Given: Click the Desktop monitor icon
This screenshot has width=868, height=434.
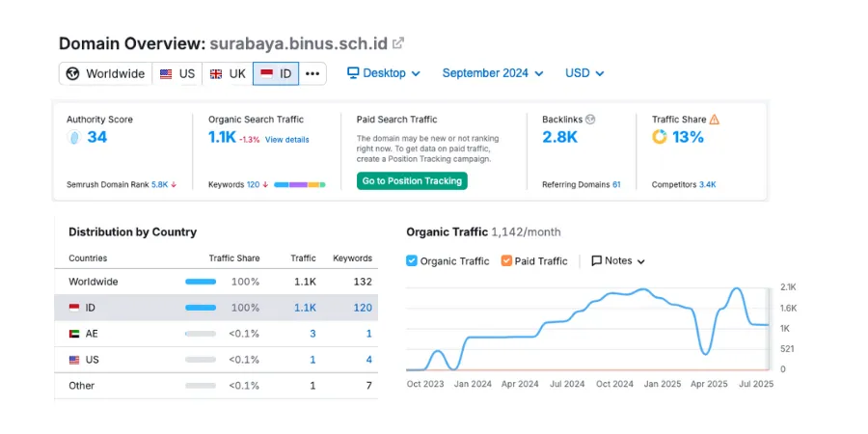Looking at the screenshot, I should point(353,73).
